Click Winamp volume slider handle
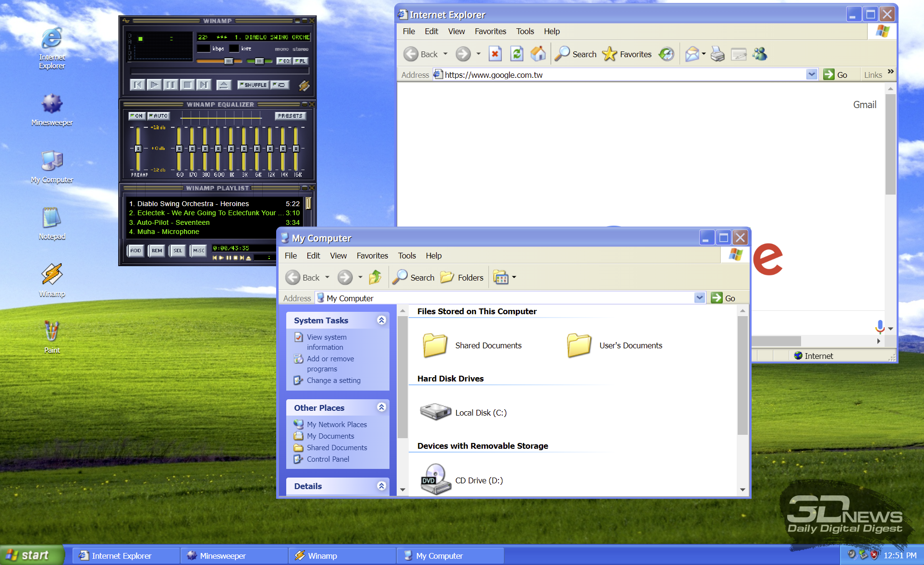Image resolution: width=924 pixels, height=565 pixels. (229, 61)
